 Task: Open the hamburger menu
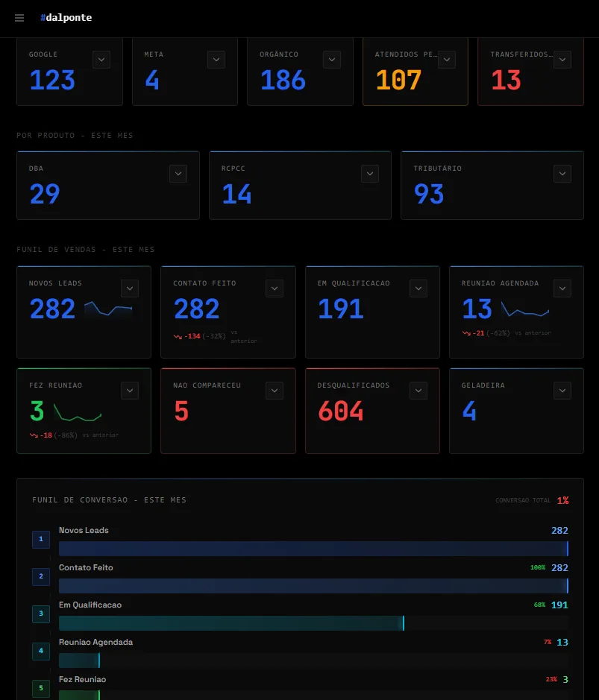click(x=19, y=18)
